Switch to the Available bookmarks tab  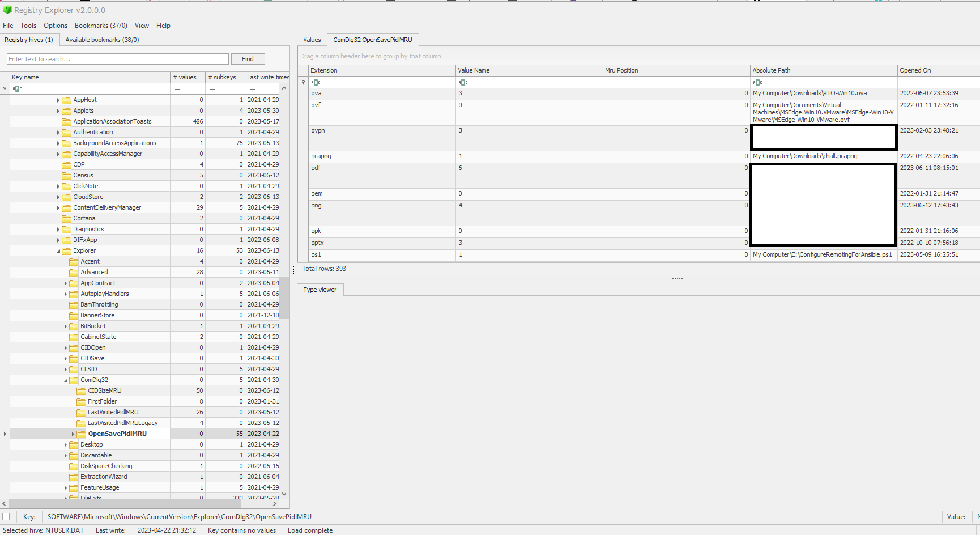[x=102, y=40]
